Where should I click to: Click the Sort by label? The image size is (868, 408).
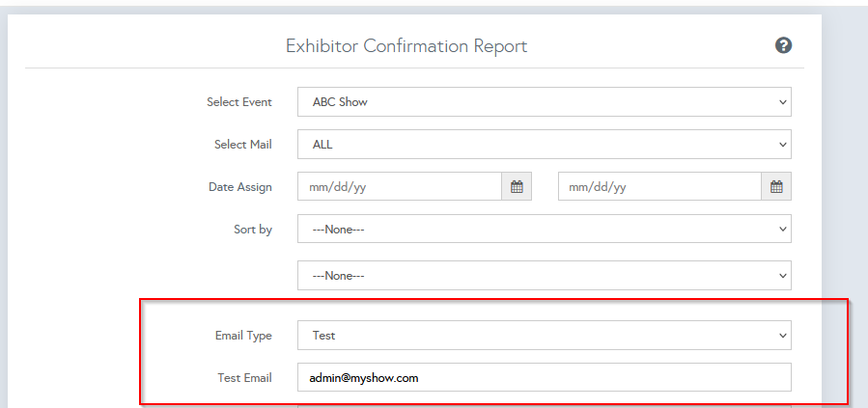pos(252,230)
